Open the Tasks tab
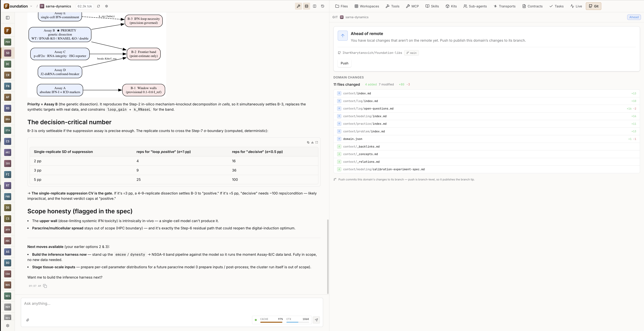Screen dimensions: 644x331 tap(557, 6)
